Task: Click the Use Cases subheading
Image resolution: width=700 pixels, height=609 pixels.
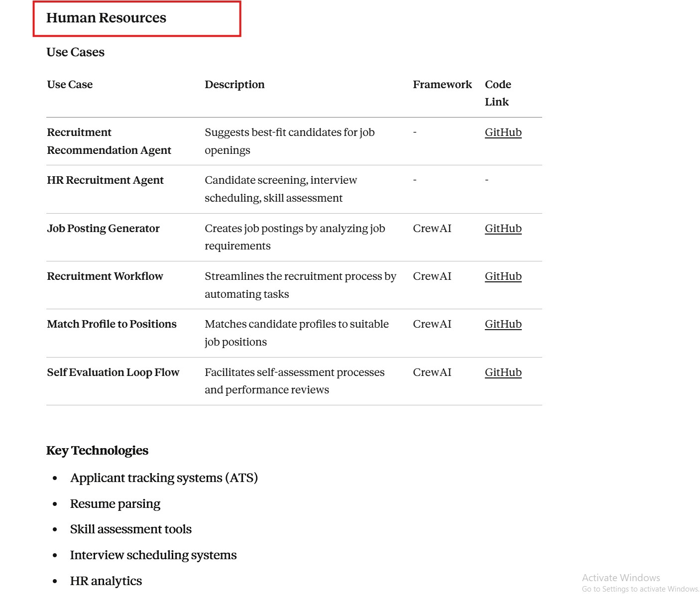Action: [x=75, y=52]
